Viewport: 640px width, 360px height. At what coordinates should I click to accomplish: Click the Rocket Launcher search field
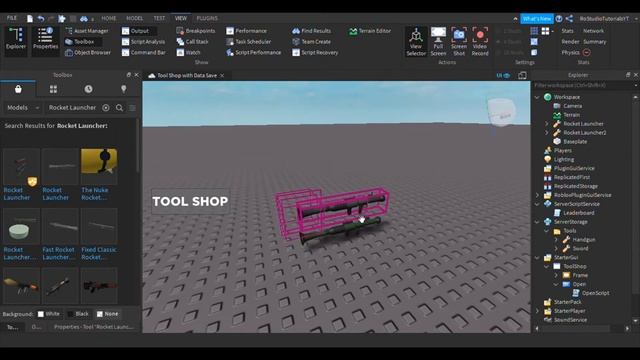73,108
